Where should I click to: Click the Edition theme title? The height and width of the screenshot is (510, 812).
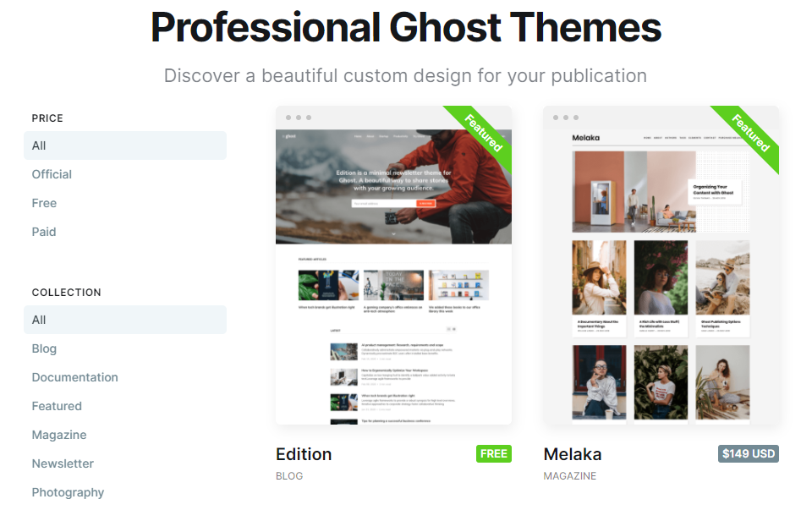point(304,454)
